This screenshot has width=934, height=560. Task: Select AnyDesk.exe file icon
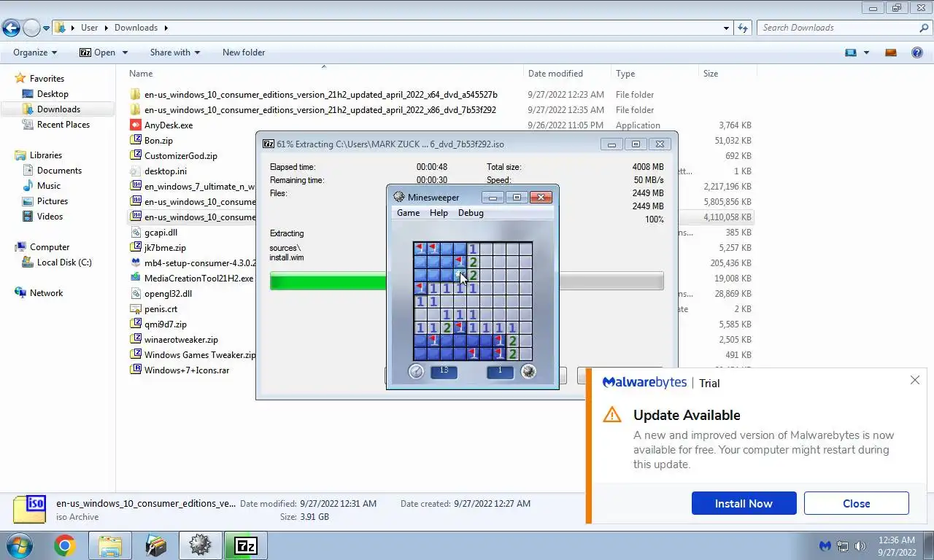135,125
